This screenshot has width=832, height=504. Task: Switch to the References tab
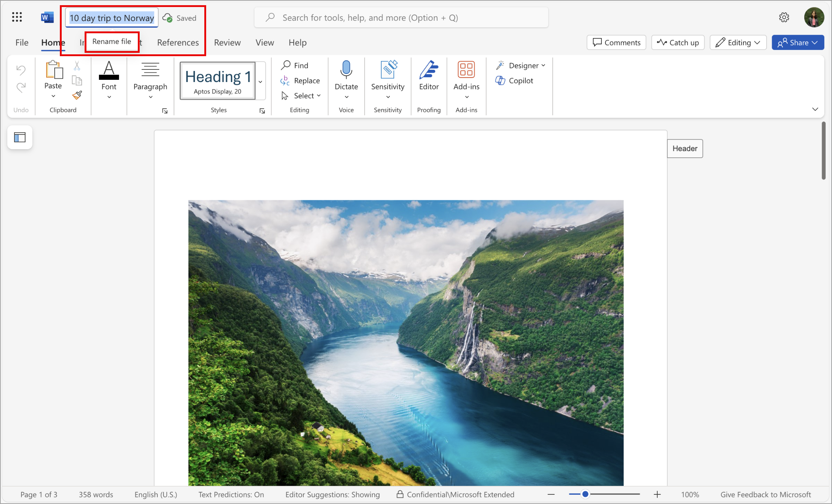pyautogui.click(x=178, y=42)
